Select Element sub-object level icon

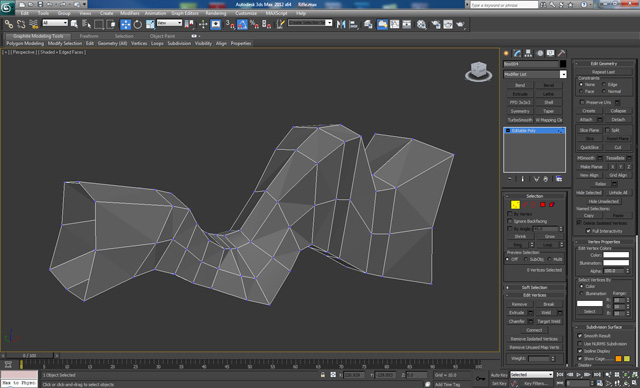[x=552, y=205]
